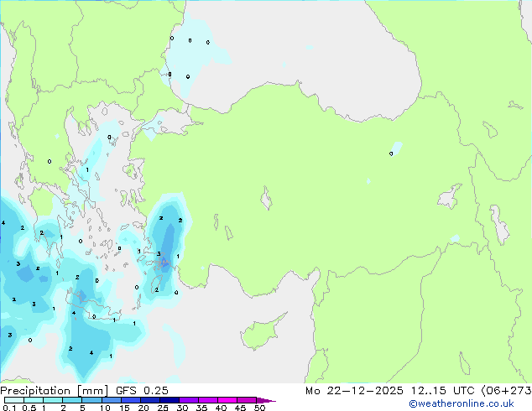Click Lake Tuz in central Turkey
Image resolution: width=532 pixels, height=411 pixels.
(x=268, y=200)
